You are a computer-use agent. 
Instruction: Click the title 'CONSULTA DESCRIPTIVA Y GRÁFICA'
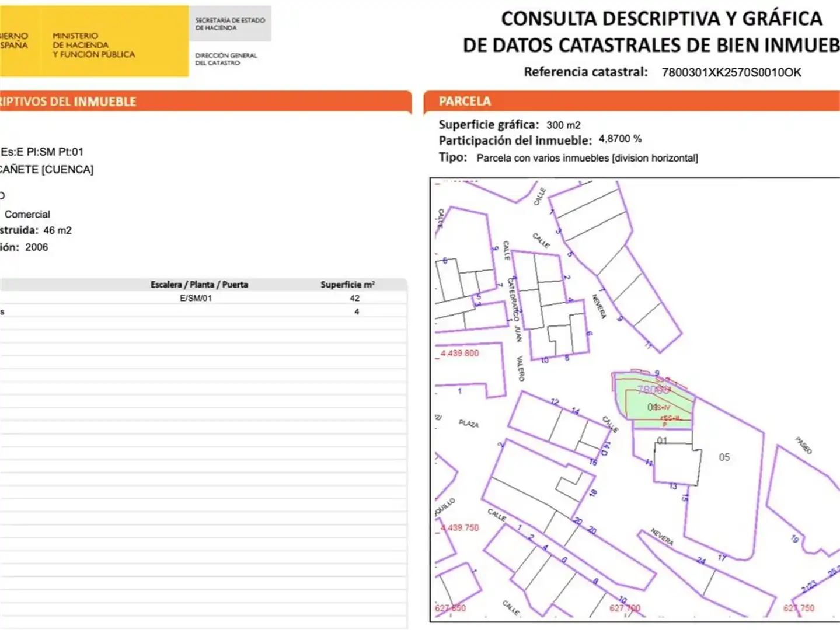(x=662, y=19)
